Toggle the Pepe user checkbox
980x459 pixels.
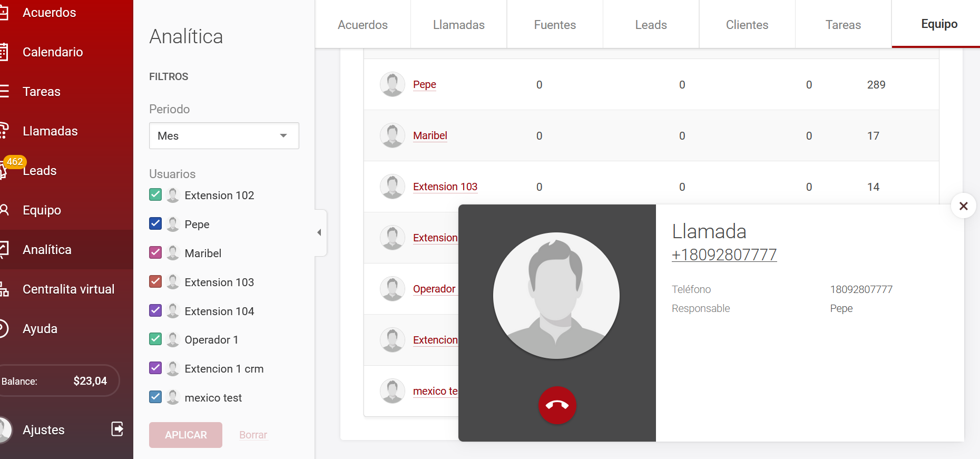click(x=155, y=224)
